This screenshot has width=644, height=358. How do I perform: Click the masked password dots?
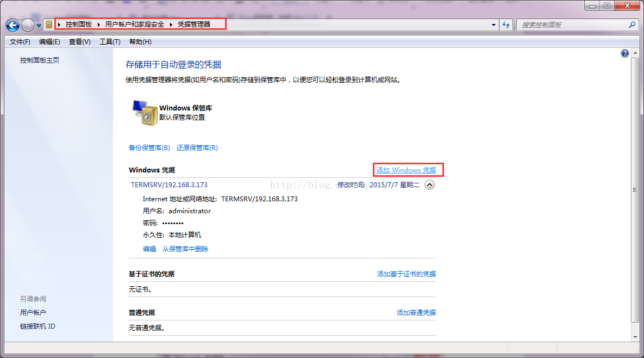(173, 223)
